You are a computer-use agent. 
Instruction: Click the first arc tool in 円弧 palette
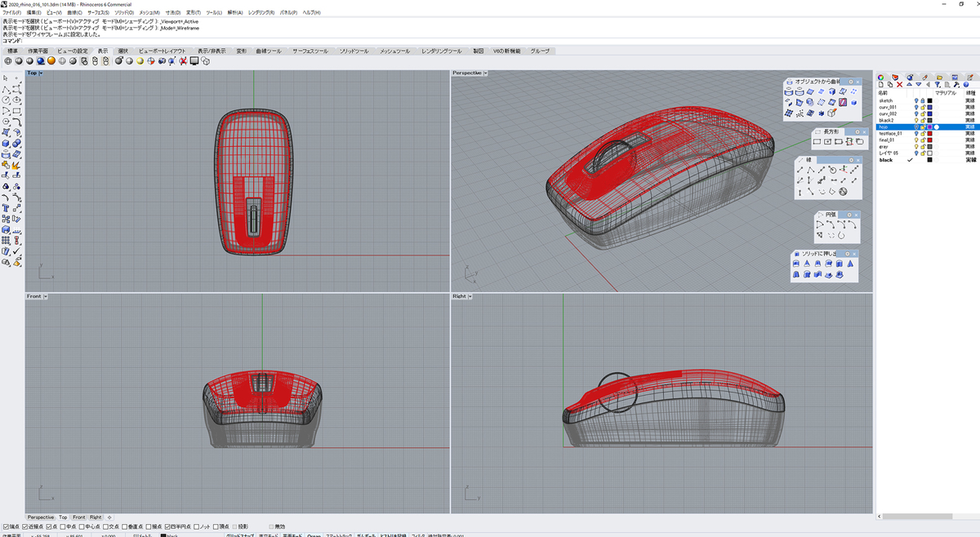tap(819, 224)
